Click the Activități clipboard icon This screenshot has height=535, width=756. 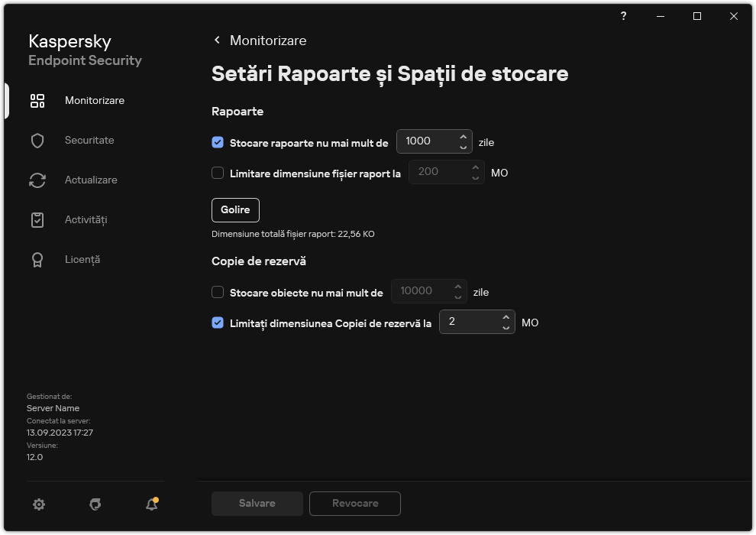pos(37,219)
